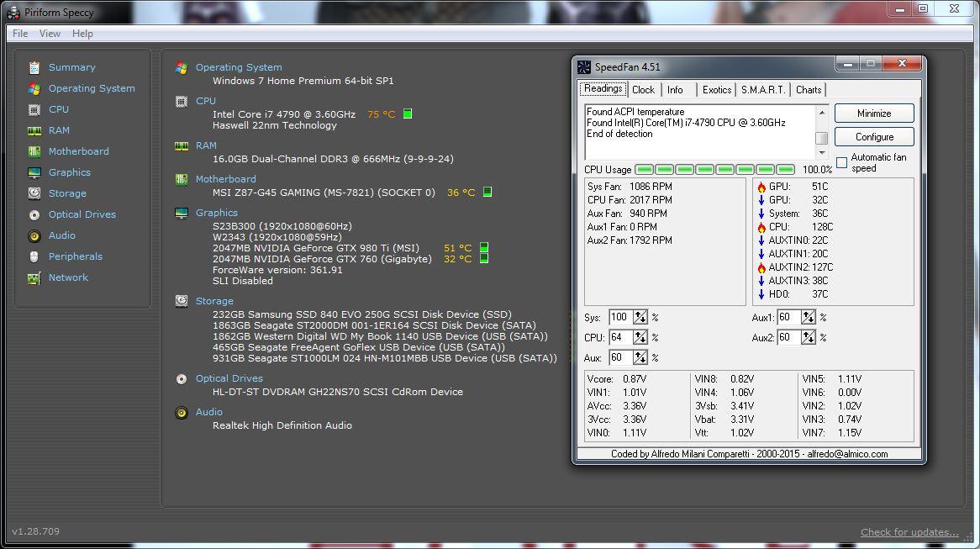
Task: Adjust the Aux1 fan speed stepper
Action: [x=809, y=317]
